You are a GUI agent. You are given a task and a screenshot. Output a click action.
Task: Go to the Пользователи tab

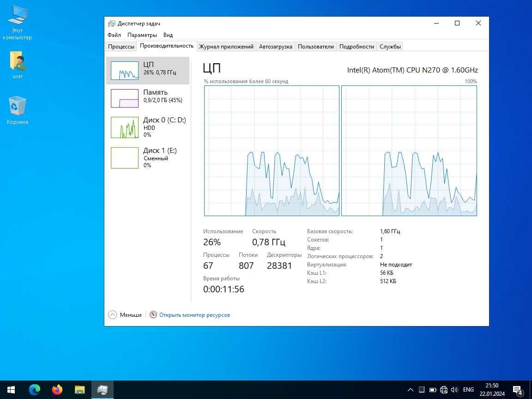(x=315, y=47)
